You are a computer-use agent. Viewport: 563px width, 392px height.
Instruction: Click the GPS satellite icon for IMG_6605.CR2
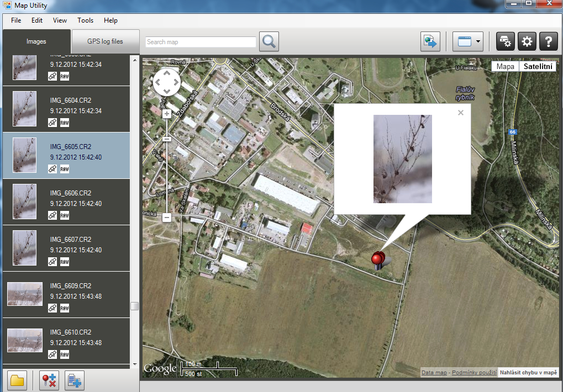pyautogui.click(x=52, y=169)
